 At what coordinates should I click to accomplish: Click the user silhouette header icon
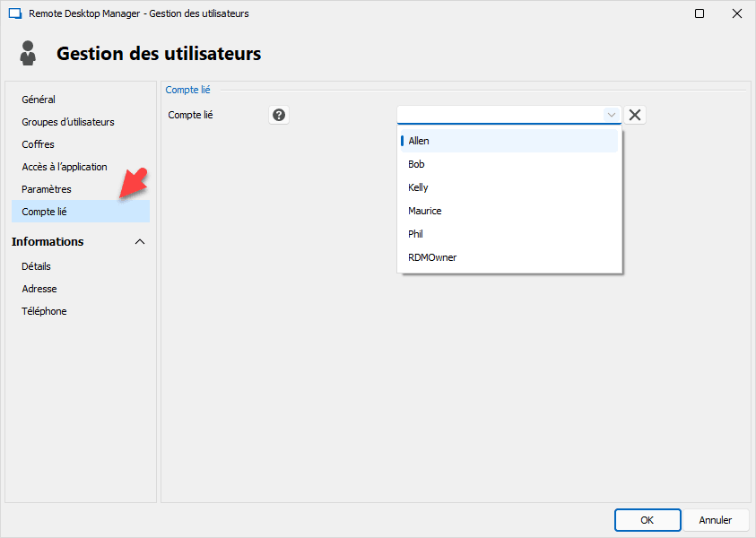[29, 53]
